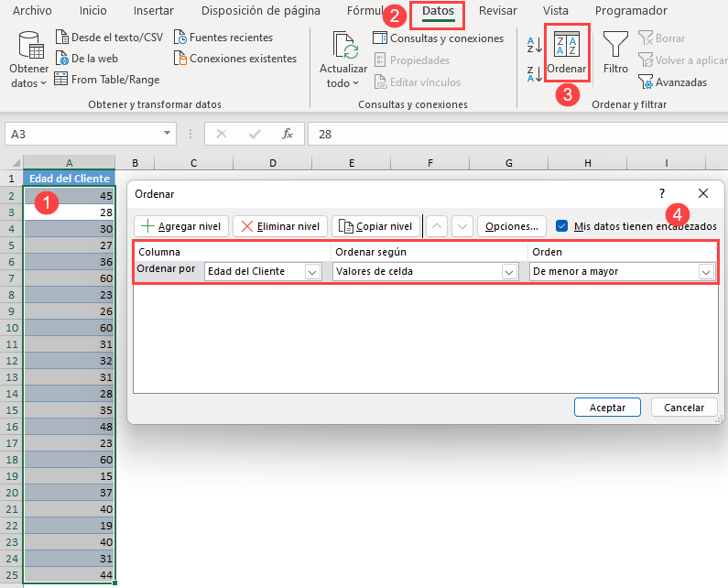Click the Propiedades command
Screen dimensions: 728x588
click(x=412, y=60)
